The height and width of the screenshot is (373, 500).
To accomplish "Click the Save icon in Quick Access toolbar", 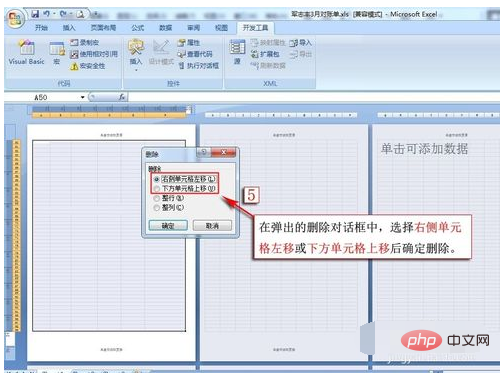I will click(x=35, y=14).
